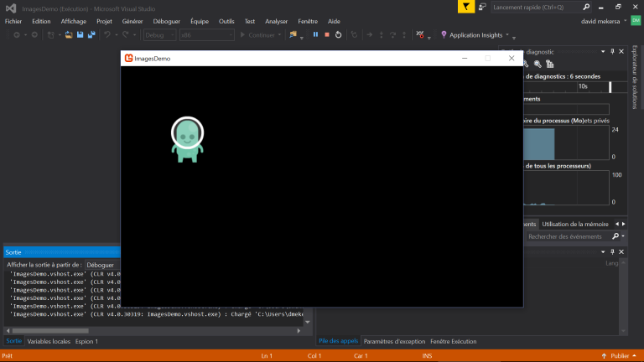Screen dimensions: 644x362
Task: Open the Aide menu
Action: pos(334,21)
